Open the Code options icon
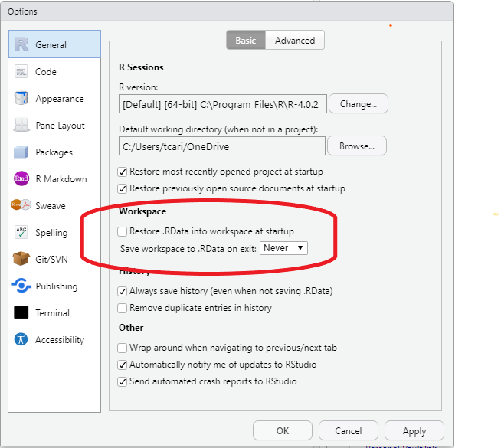This screenshot has height=448, width=501. tap(21, 72)
